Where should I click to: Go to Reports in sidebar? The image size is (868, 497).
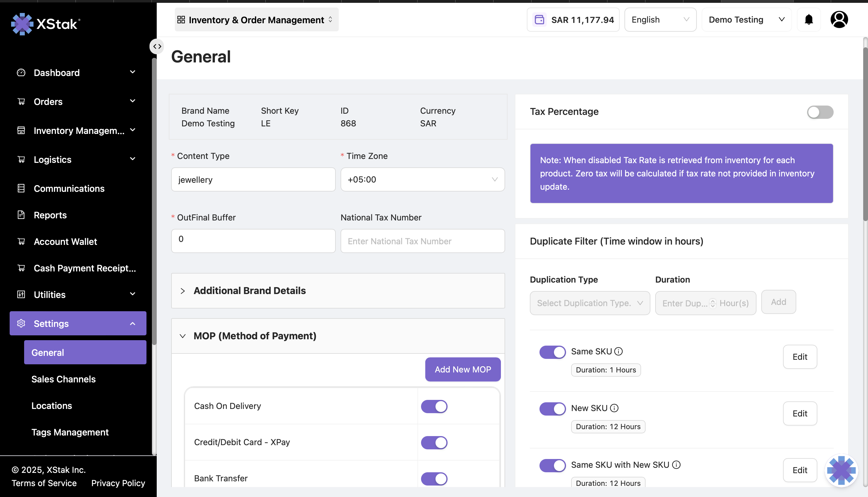pos(50,215)
